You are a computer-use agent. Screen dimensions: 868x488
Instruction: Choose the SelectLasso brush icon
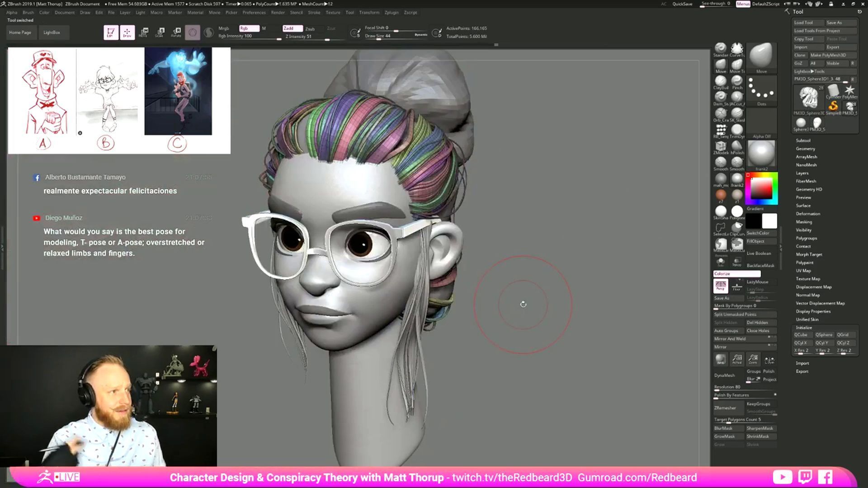coord(720,227)
